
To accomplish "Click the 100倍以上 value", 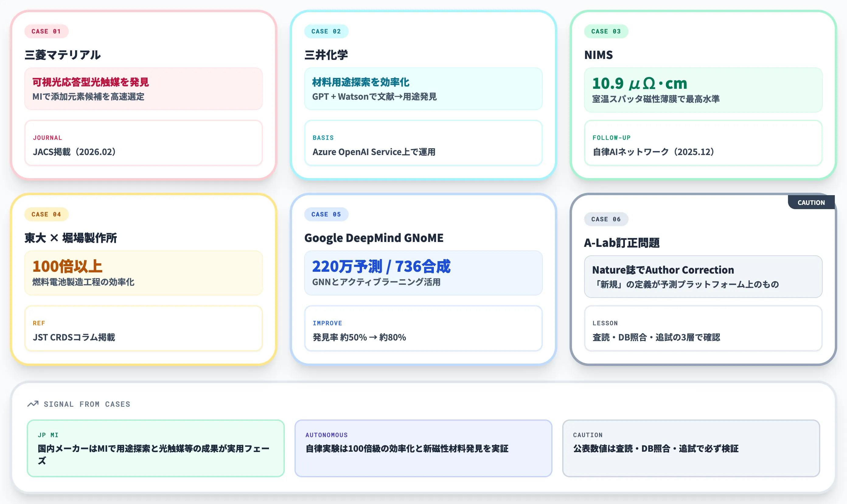I will (67, 266).
